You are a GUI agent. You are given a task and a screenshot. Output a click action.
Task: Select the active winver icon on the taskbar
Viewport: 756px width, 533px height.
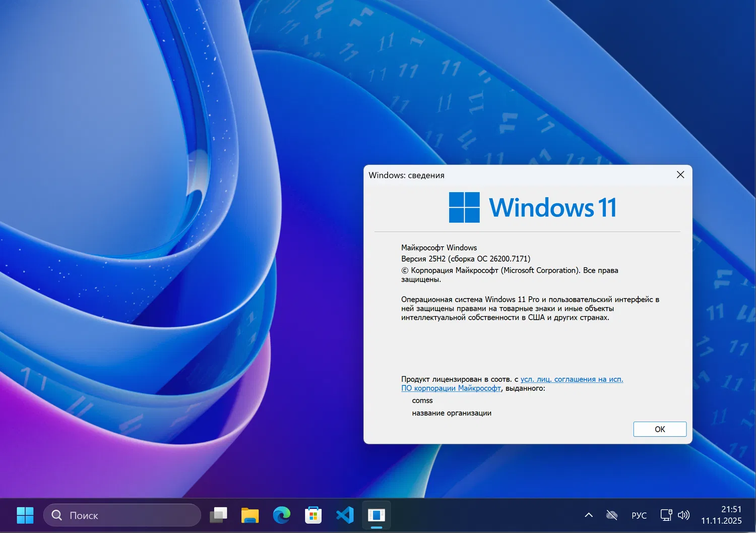[376, 515]
